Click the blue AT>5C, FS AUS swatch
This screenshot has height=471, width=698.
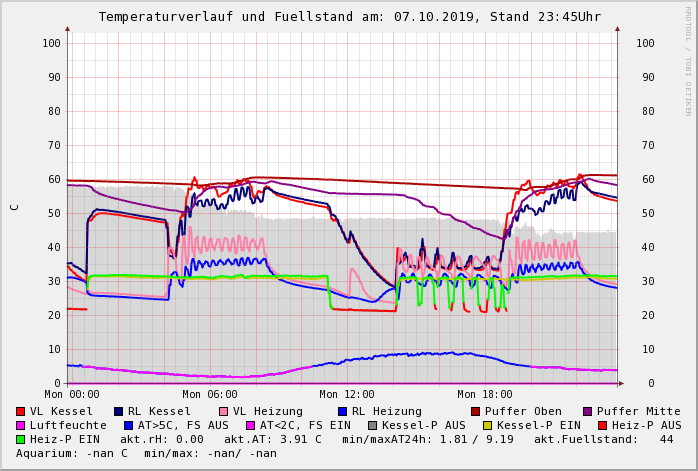point(126,425)
